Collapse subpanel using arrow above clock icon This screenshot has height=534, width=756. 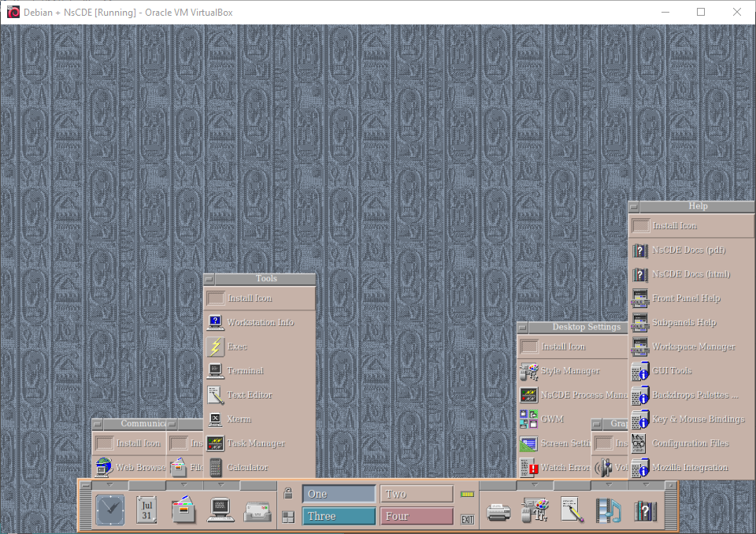[109, 485]
